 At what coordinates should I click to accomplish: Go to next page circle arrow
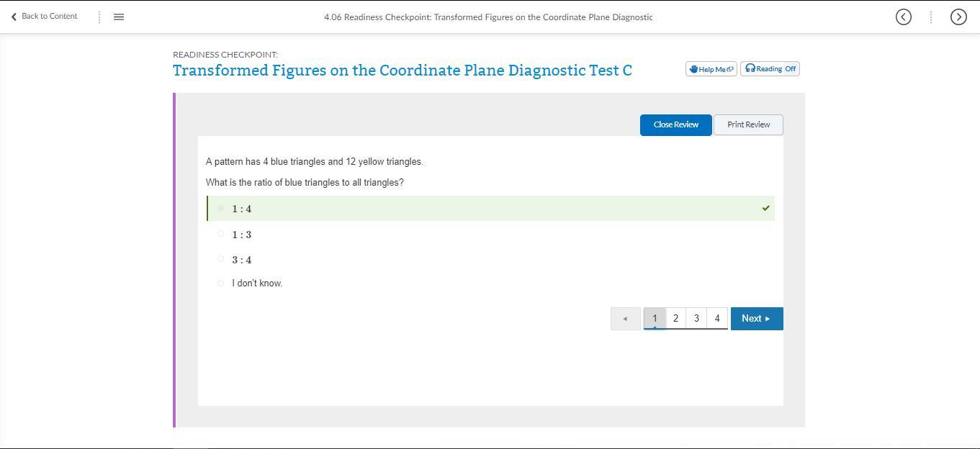point(958,17)
